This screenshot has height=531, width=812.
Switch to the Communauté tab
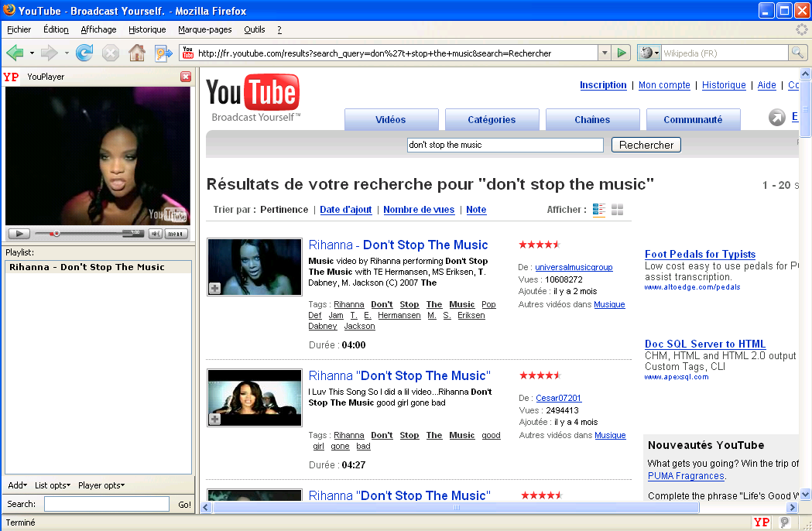pos(693,120)
